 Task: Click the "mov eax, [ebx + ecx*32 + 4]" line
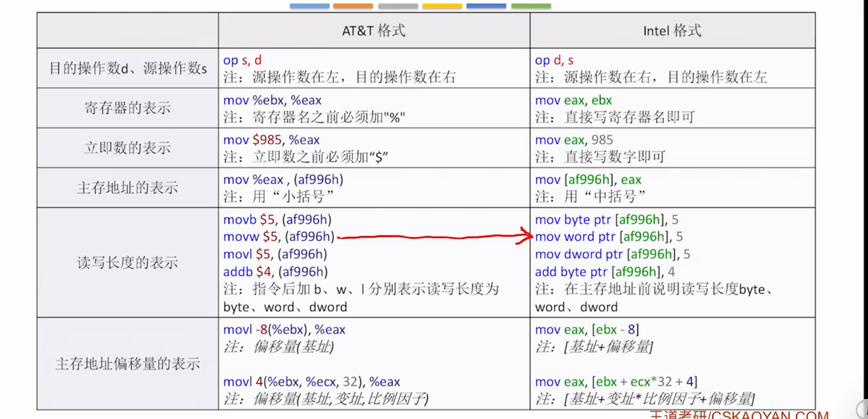tap(616, 382)
